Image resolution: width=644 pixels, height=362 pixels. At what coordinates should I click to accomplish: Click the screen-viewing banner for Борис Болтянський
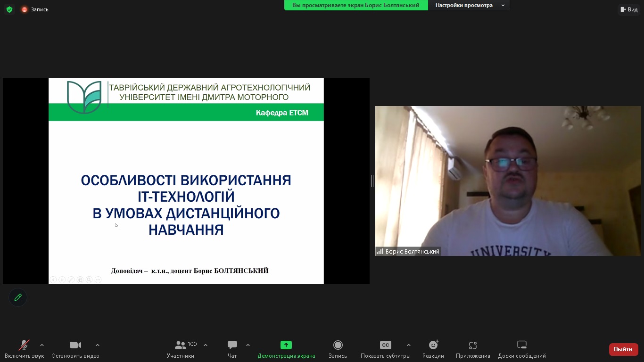pos(356,5)
